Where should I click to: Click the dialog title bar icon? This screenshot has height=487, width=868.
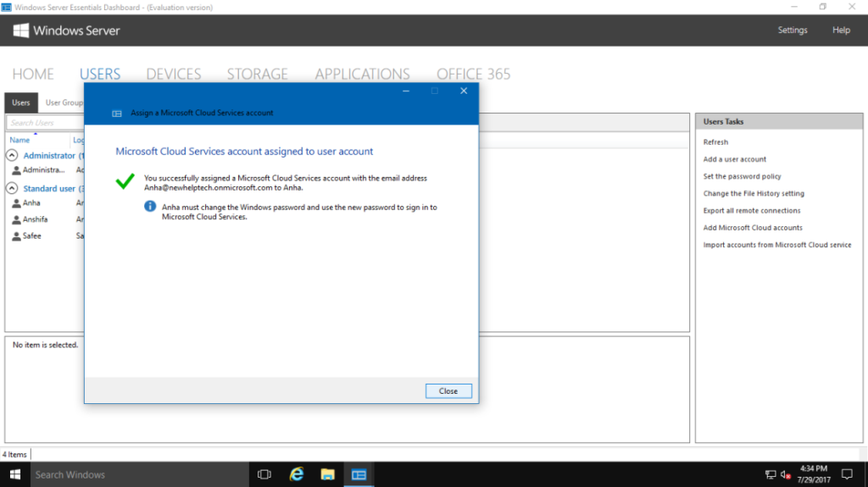[x=117, y=113]
